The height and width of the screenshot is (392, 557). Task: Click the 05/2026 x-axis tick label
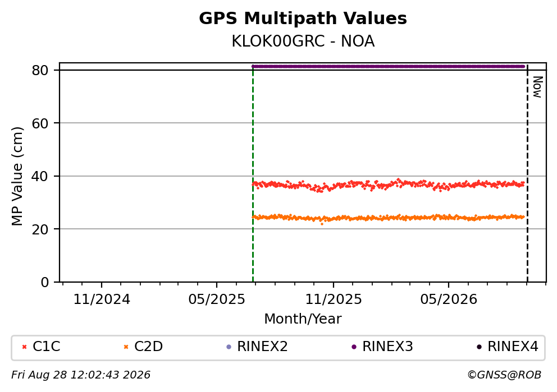click(x=449, y=300)
